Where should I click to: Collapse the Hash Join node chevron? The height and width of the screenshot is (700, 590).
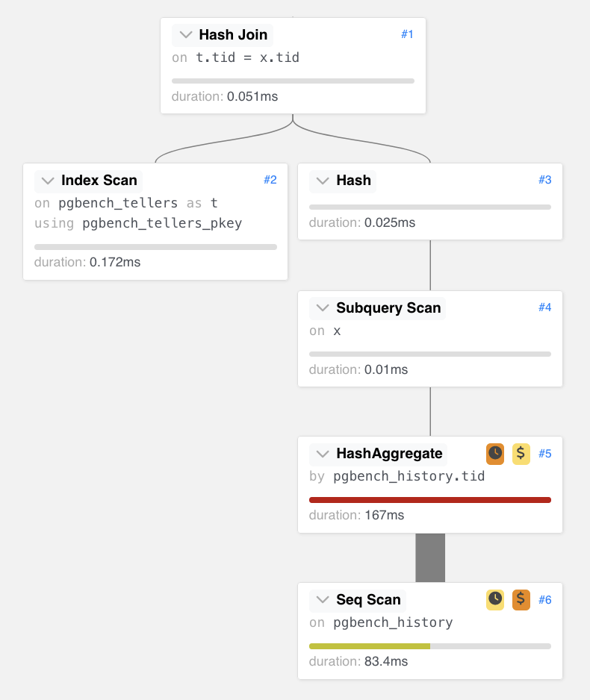click(x=186, y=35)
